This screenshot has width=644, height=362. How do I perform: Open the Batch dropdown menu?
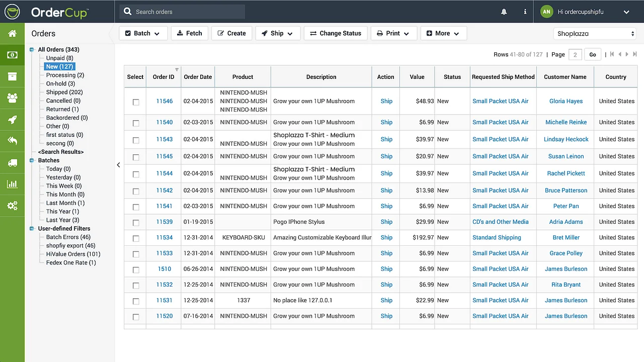coord(143,33)
